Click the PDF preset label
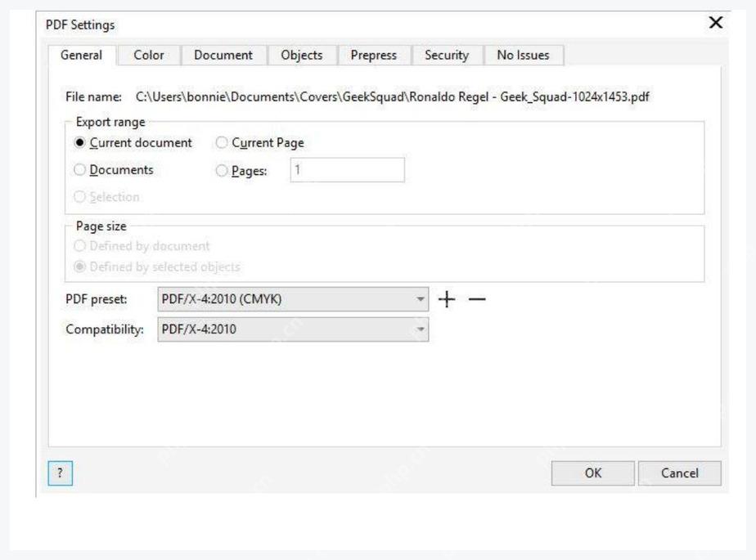Image resolution: width=756 pixels, height=560 pixels. (97, 299)
